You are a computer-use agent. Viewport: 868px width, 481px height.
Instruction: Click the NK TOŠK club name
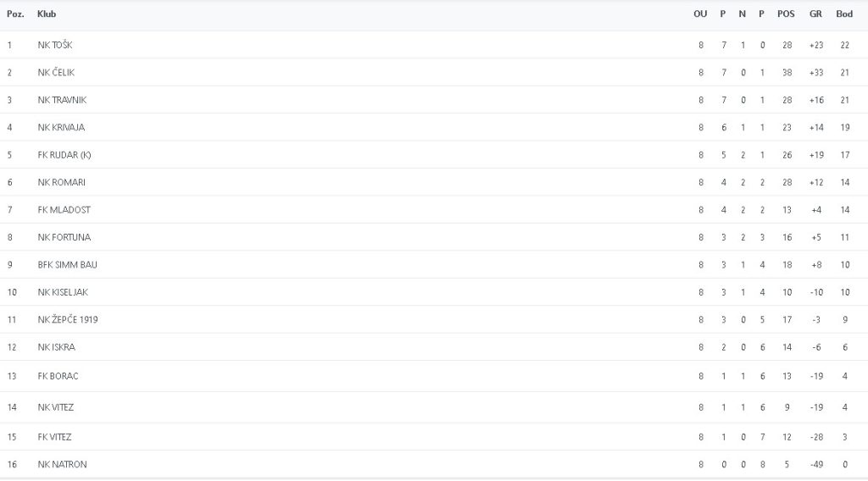point(55,45)
